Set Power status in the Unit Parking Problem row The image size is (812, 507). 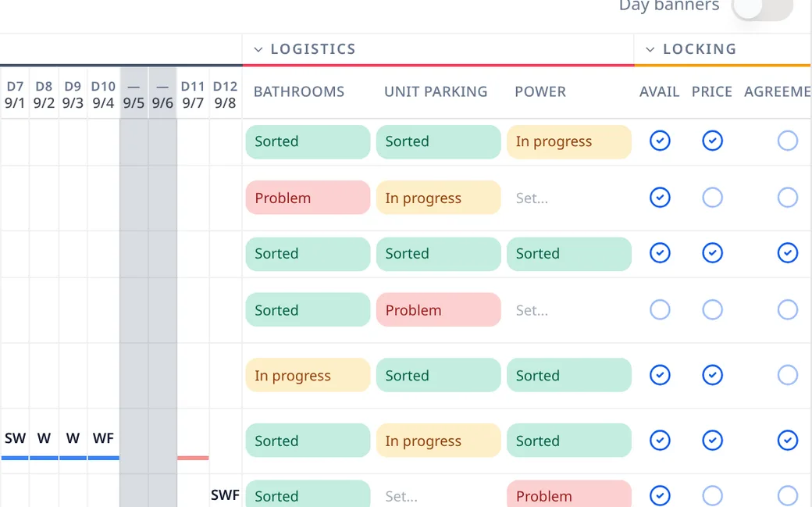click(x=568, y=309)
